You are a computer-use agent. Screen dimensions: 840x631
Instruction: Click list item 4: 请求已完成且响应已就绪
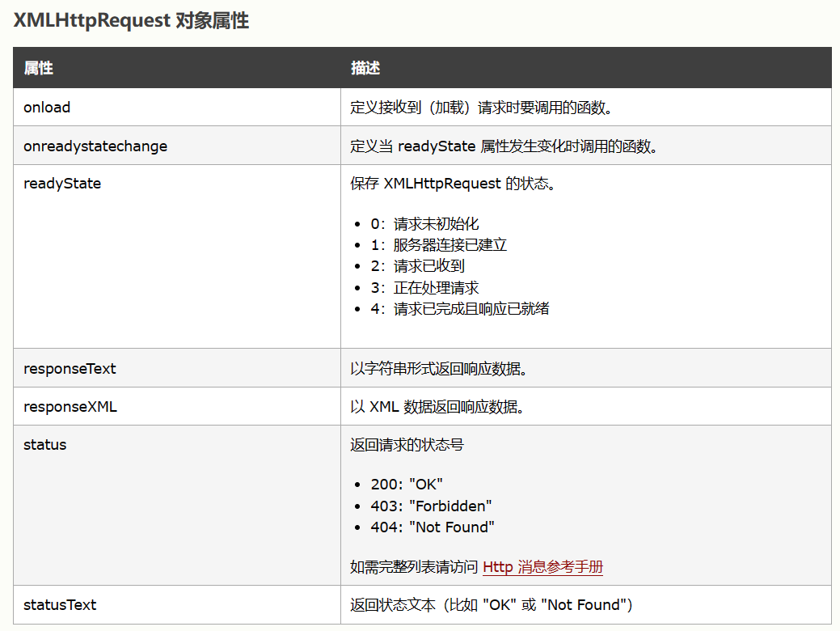pyautogui.click(x=460, y=309)
